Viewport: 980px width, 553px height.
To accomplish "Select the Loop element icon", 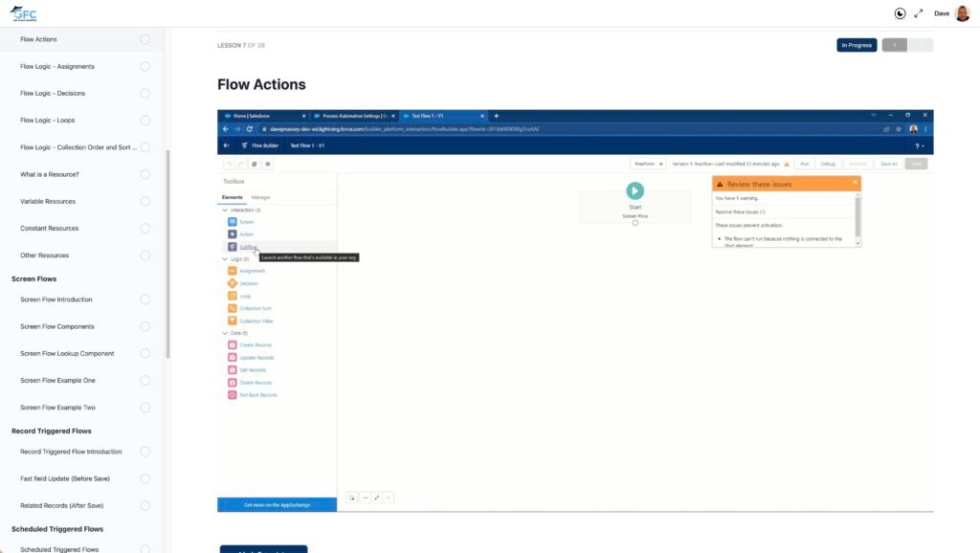I will coord(232,296).
